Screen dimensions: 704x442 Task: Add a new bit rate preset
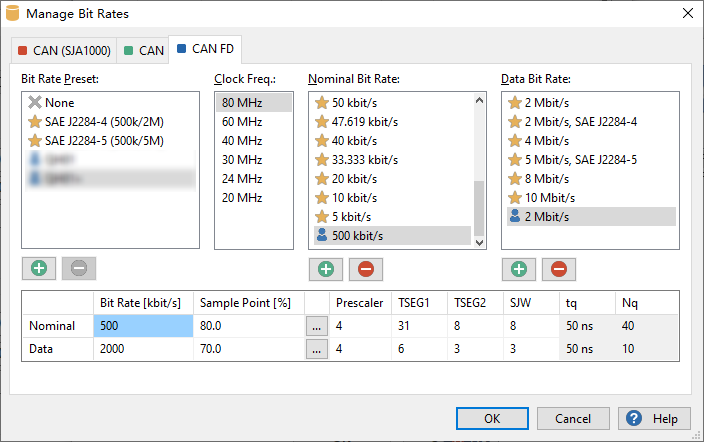39,268
